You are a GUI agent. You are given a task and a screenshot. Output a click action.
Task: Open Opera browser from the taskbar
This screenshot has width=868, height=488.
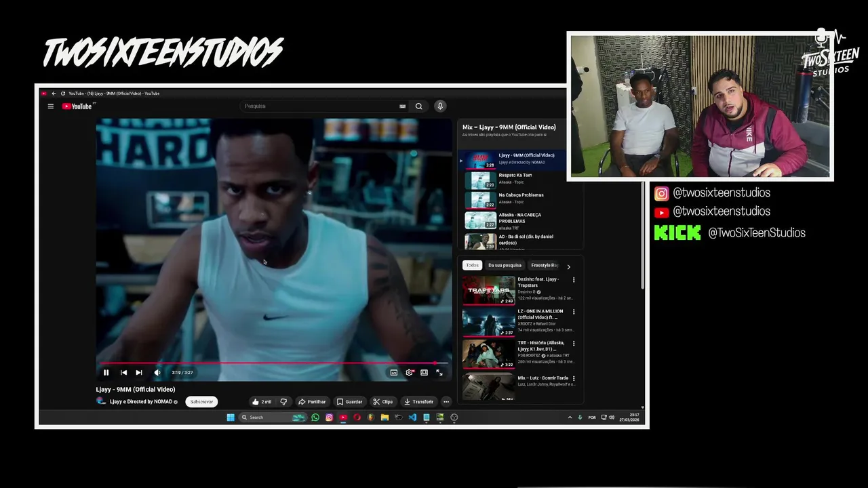point(357,418)
